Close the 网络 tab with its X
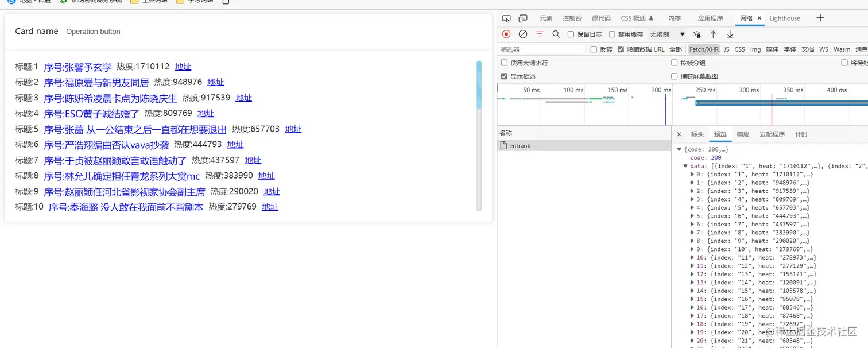Screen dimensions: 868x348 coord(759,18)
